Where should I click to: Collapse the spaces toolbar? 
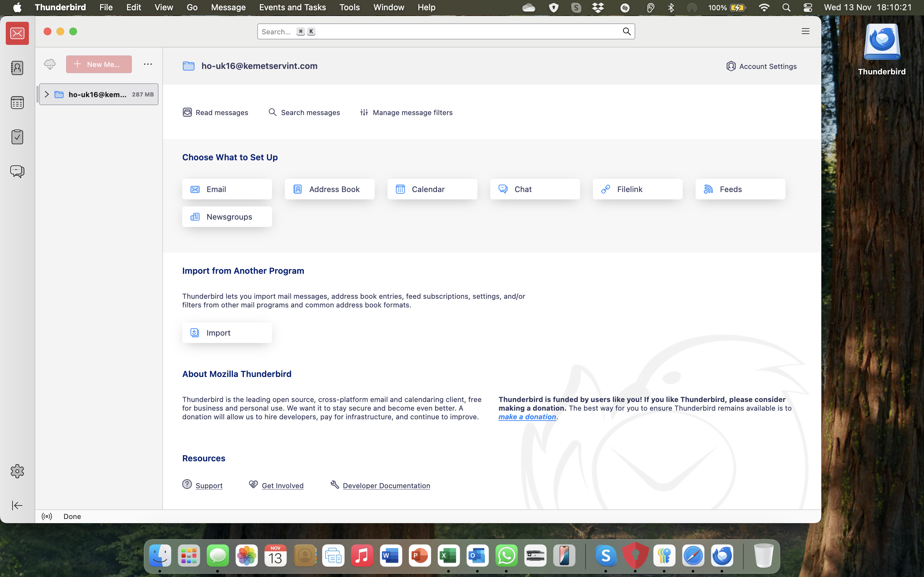coord(17,505)
